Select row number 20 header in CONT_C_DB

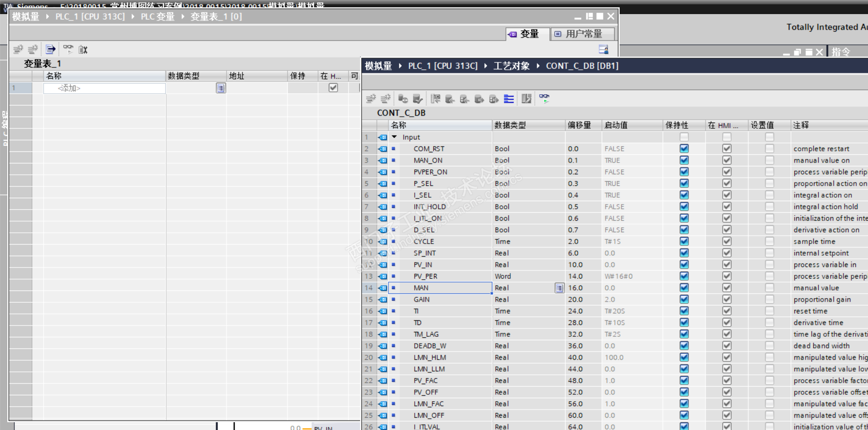(369, 358)
